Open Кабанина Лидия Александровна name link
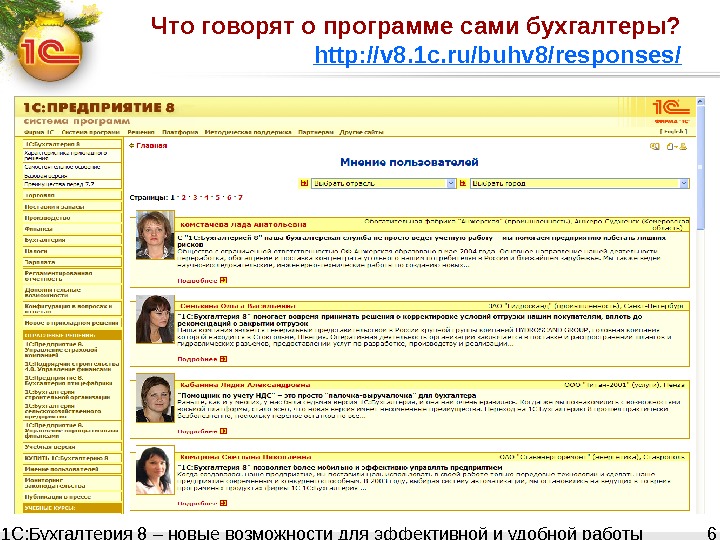The image size is (720, 540). click(245, 385)
